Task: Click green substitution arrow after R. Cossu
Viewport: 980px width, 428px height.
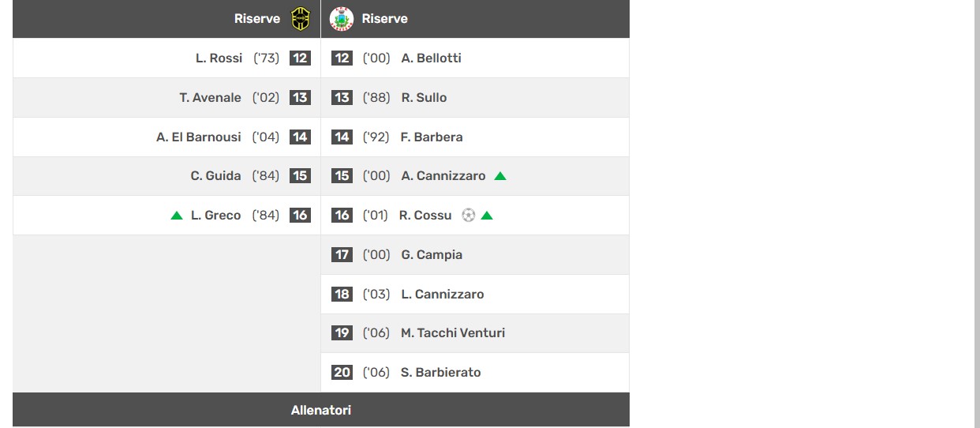Action: pyautogui.click(x=487, y=215)
